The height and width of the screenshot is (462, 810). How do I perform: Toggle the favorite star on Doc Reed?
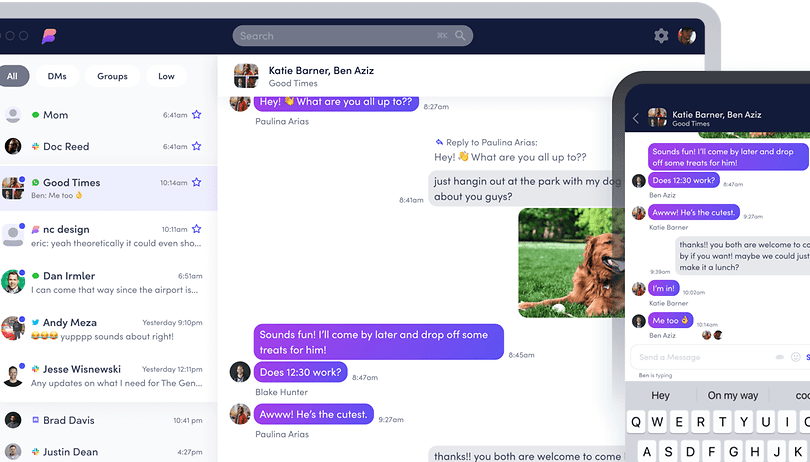point(196,146)
